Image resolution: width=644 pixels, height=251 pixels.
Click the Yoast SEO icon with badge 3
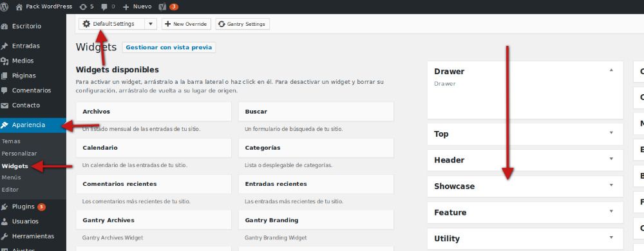point(162,6)
